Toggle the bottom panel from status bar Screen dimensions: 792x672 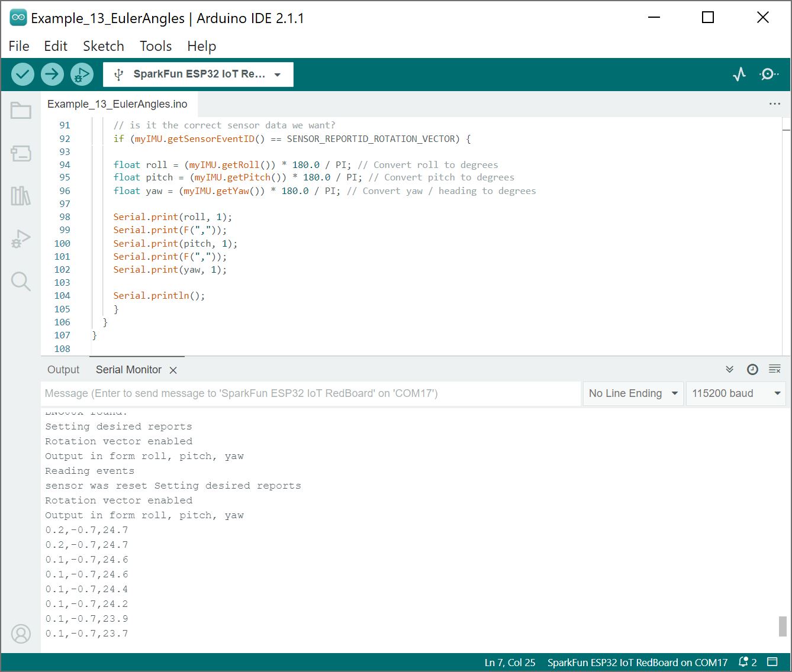point(772,662)
